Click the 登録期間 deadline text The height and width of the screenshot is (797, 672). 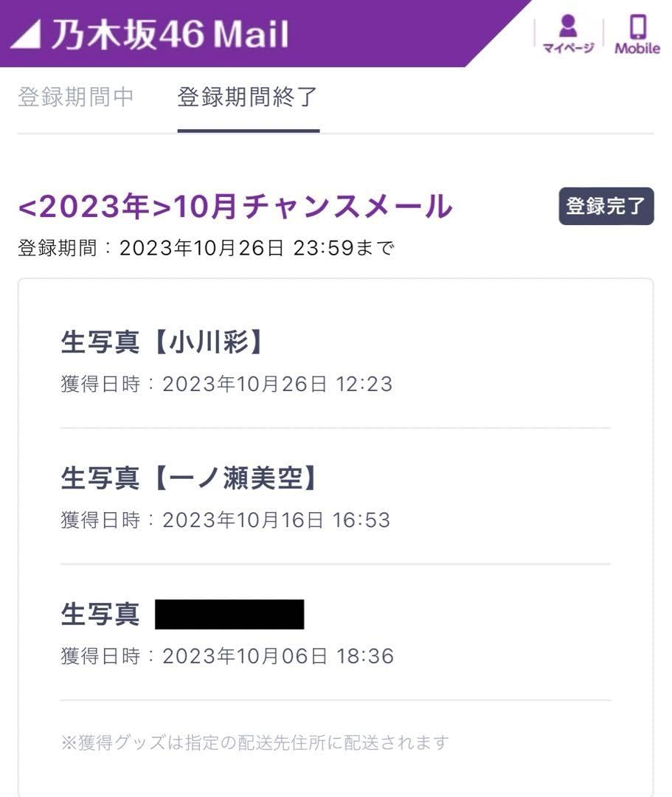pyautogui.click(x=205, y=248)
